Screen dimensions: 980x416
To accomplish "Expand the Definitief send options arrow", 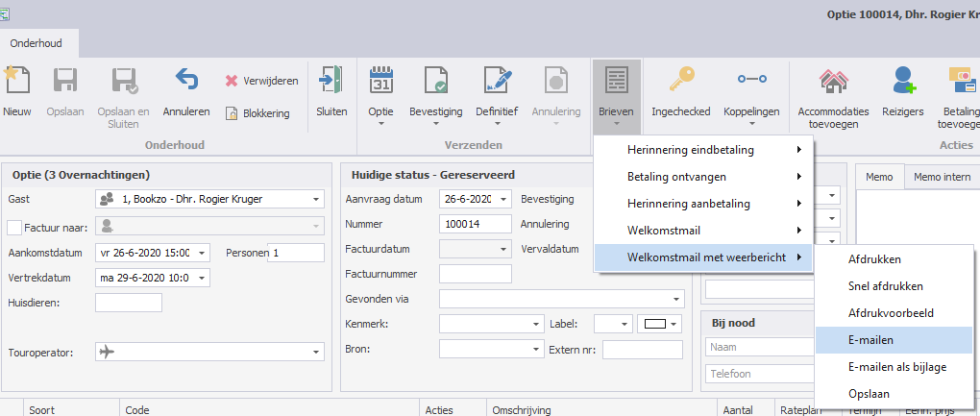I will 497,124.
